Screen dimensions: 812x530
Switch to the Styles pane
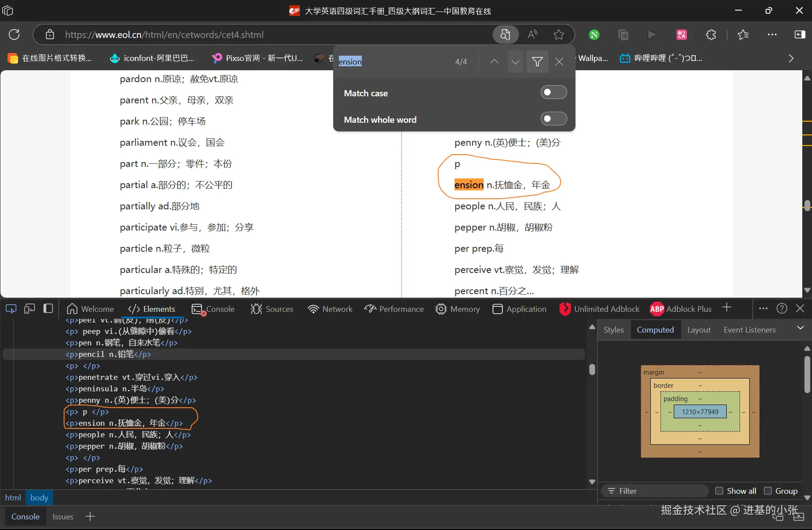click(x=614, y=330)
